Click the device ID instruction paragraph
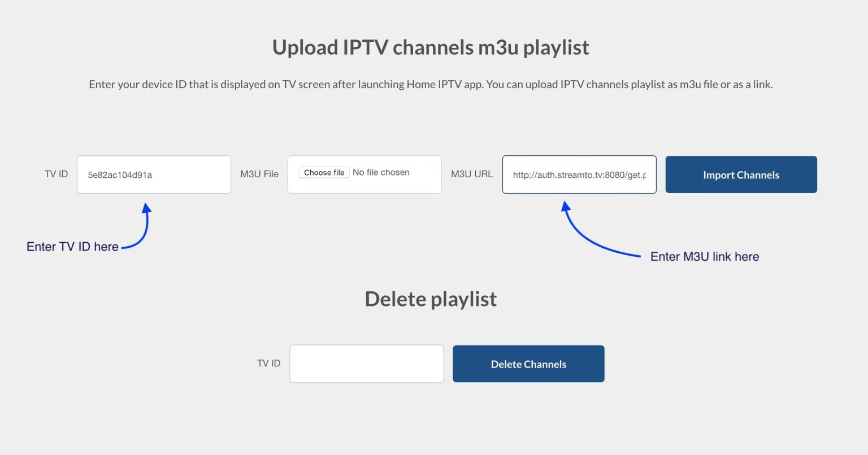The image size is (868, 455). pyautogui.click(x=431, y=84)
